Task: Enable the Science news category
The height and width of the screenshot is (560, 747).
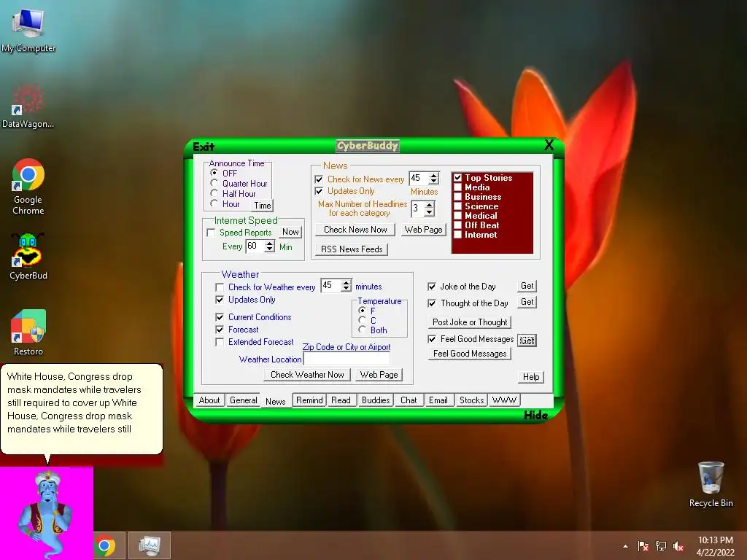Action: coord(458,206)
